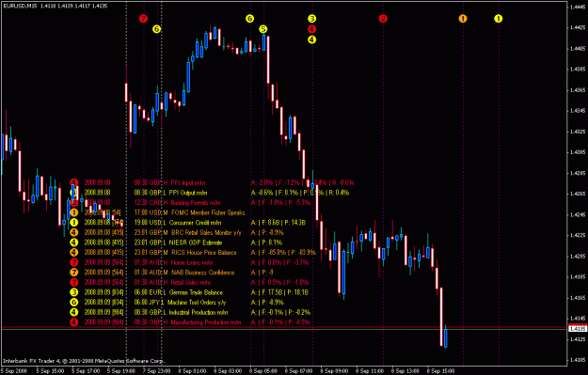Click the red 7 circle of the AUD Retail Sales row
This screenshot has height=375, width=588.
pyautogui.click(x=74, y=282)
